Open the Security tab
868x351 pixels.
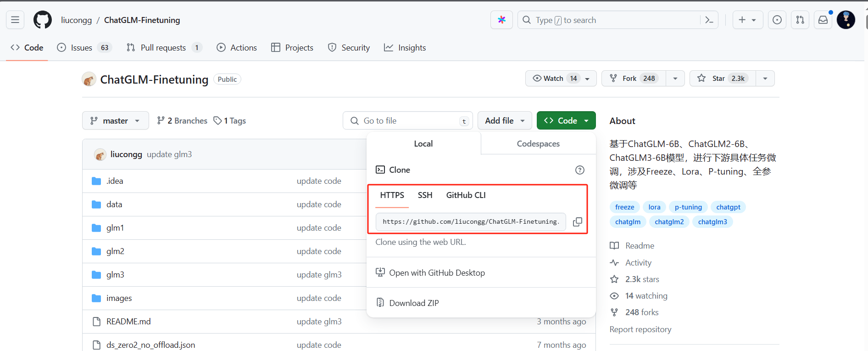349,48
